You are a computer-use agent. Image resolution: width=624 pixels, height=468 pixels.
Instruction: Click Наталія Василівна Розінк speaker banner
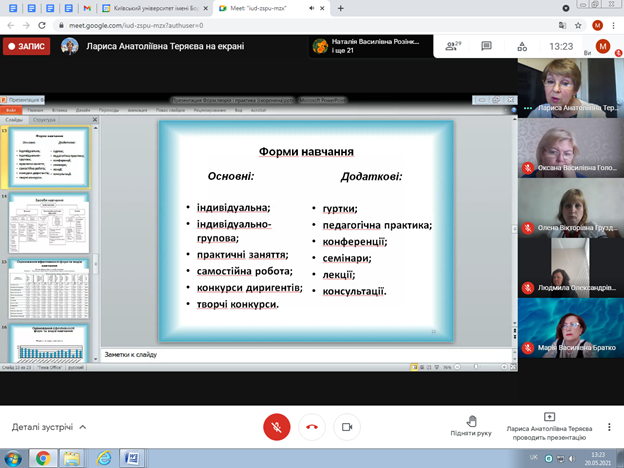click(x=372, y=46)
